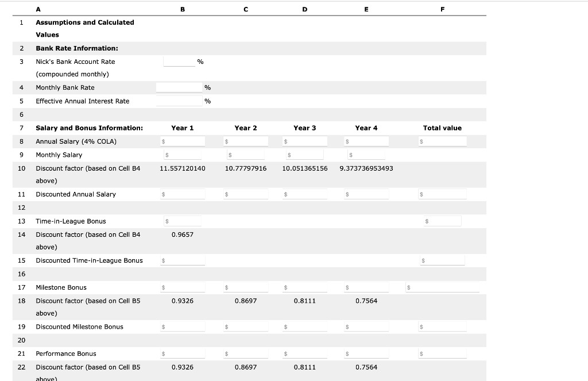Click Time-in-League Bonus Year 1 input
588x381 pixels.
point(183,221)
